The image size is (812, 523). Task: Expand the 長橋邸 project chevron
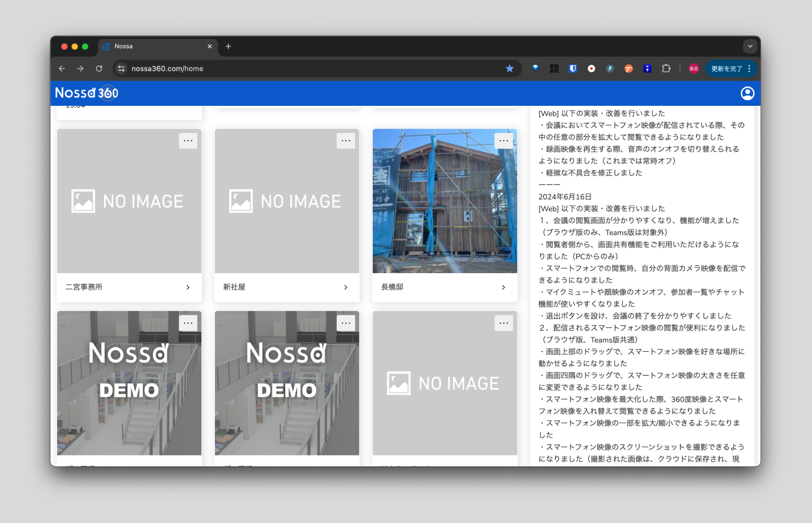[x=503, y=288]
